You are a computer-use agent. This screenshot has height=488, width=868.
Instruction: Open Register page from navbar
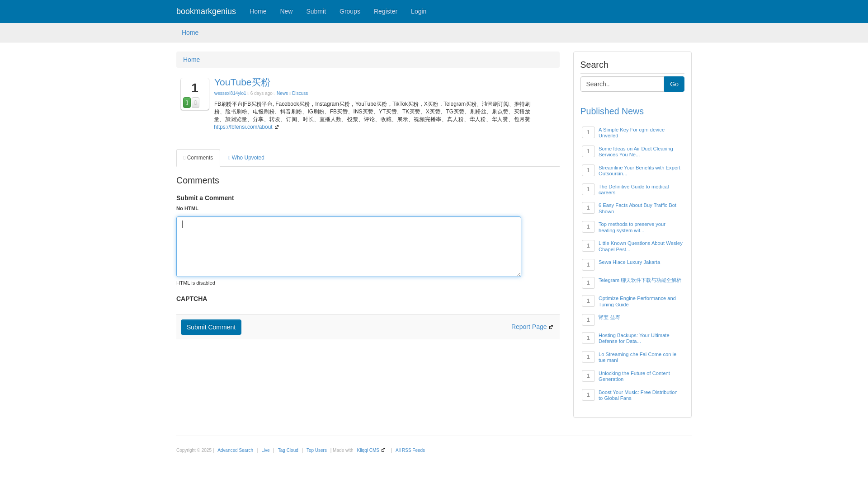click(x=385, y=11)
